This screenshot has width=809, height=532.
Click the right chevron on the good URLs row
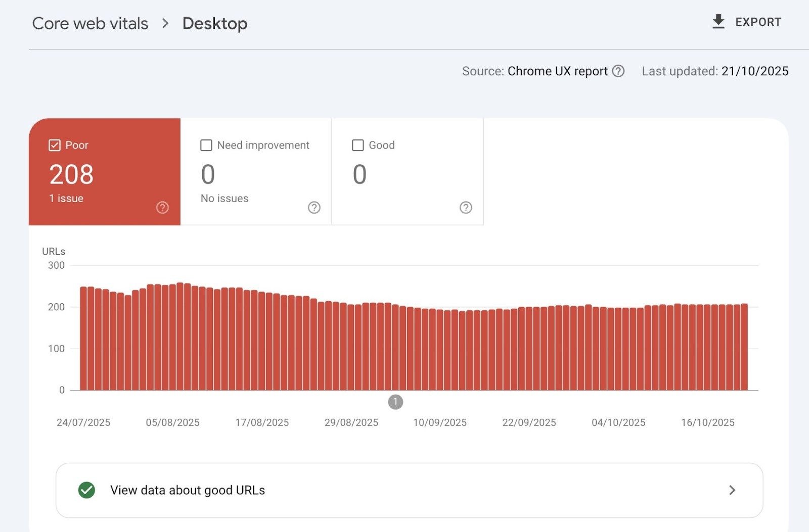point(732,490)
